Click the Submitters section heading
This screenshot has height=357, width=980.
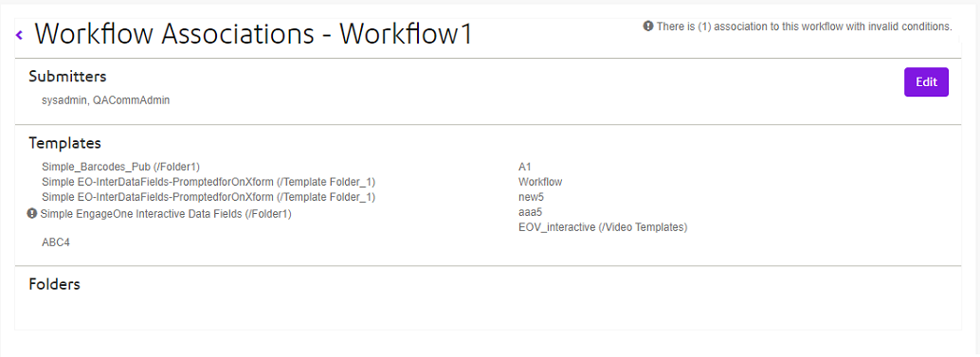[x=67, y=76]
